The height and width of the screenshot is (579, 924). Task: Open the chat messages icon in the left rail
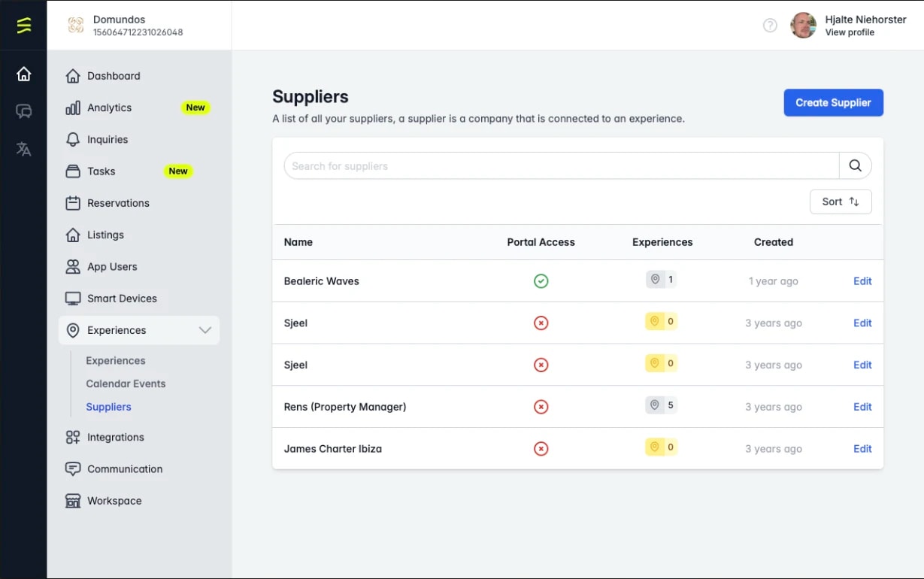coord(24,111)
